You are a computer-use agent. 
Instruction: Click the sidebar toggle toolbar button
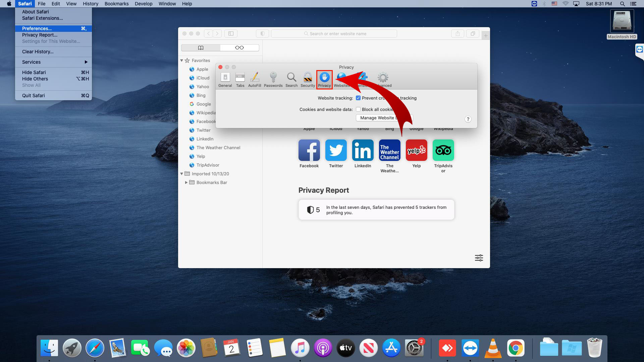(231, 34)
